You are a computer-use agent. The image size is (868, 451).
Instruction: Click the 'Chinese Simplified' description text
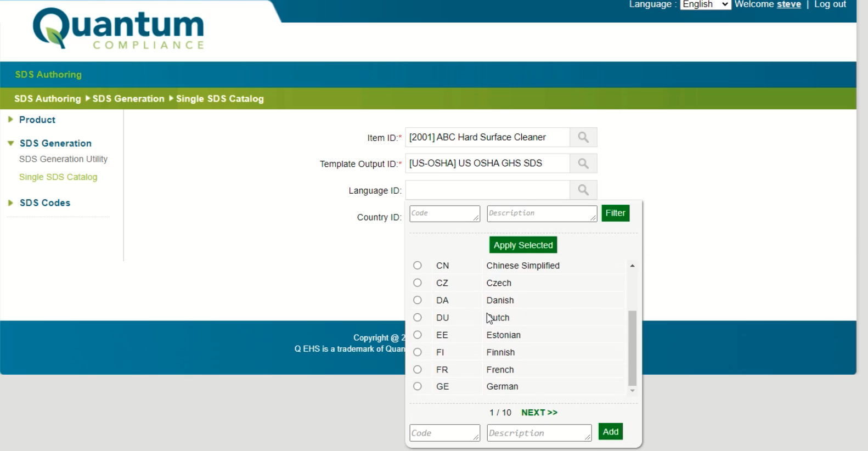[x=523, y=266]
